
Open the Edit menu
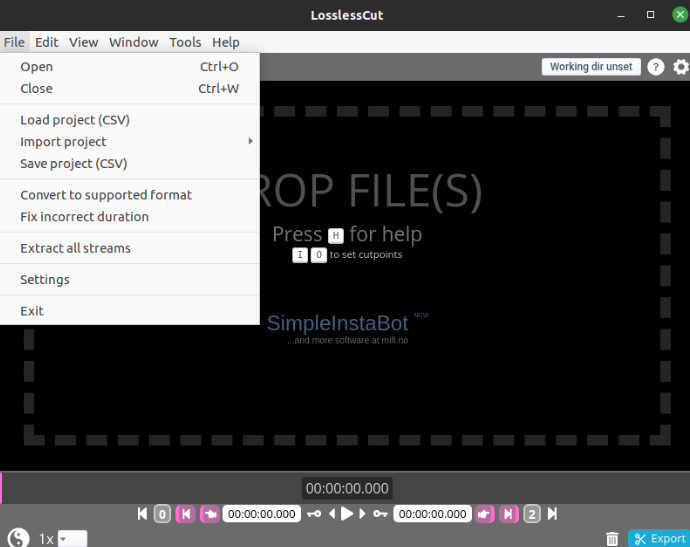click(x=47, y=42)
